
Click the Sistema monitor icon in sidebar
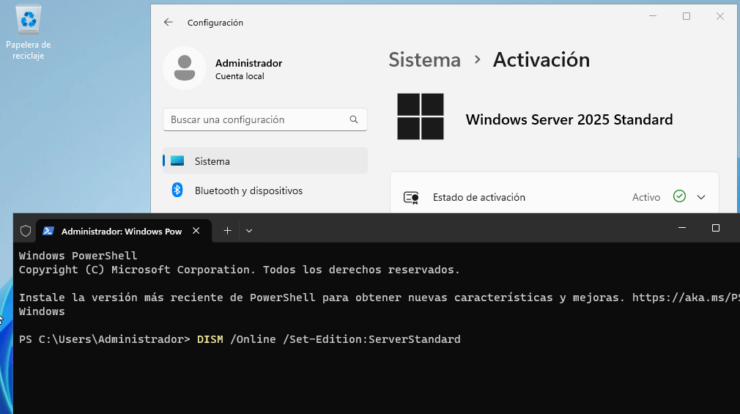tap(177, 161)
